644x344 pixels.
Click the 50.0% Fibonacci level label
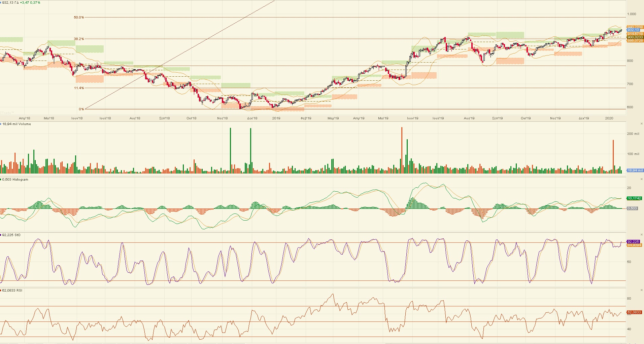(79, 17)
